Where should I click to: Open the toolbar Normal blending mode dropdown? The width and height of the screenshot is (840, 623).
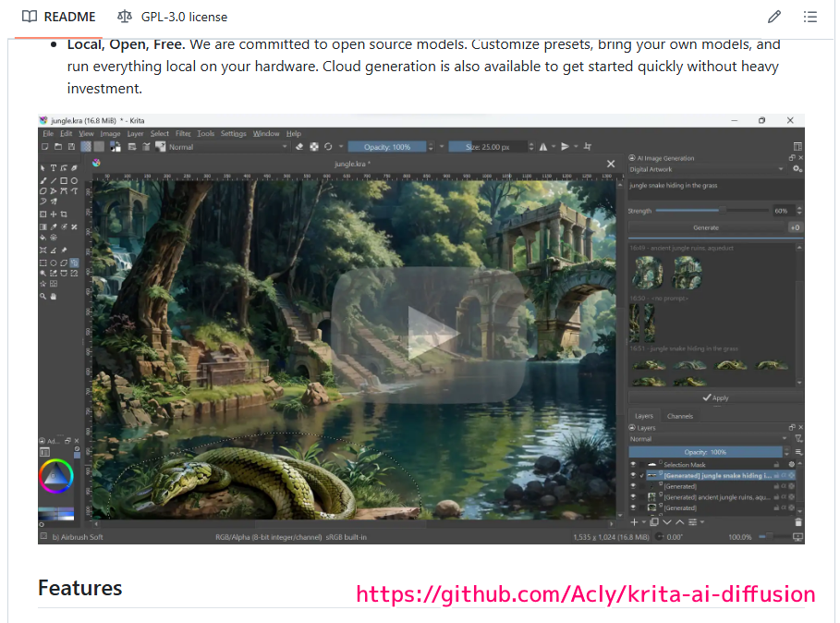tap(229, 147)
